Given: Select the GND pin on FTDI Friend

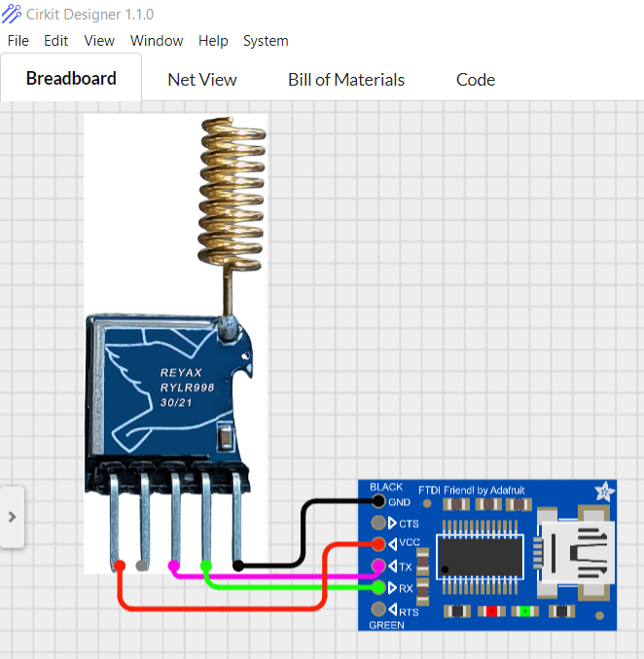Looking at the screenshot, I should pyautogui.click(x=378, y=501).
